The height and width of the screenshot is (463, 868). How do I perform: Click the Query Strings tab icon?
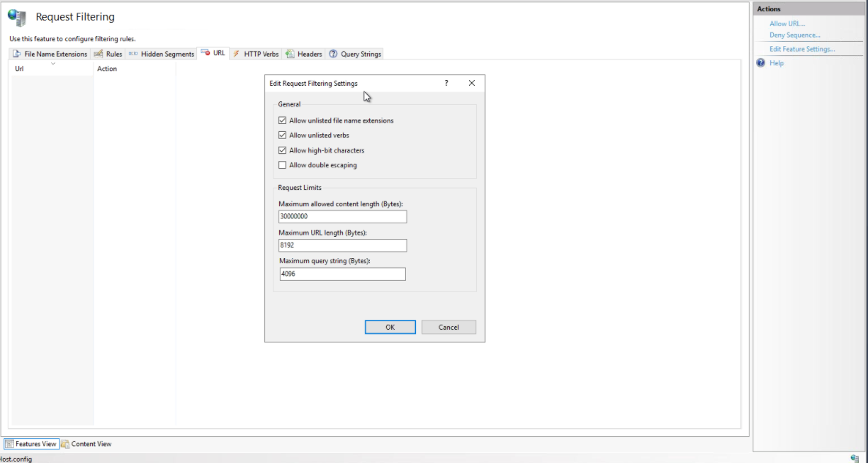point(333,54)
